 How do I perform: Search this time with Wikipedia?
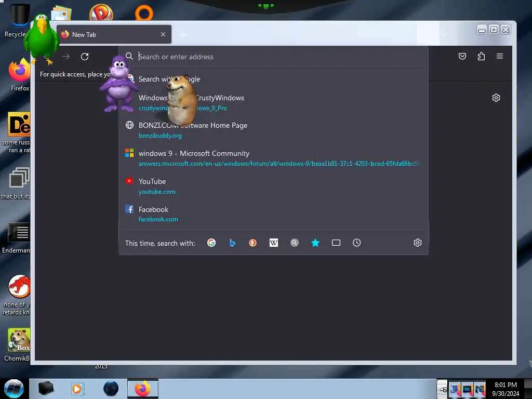click(273, 243)
